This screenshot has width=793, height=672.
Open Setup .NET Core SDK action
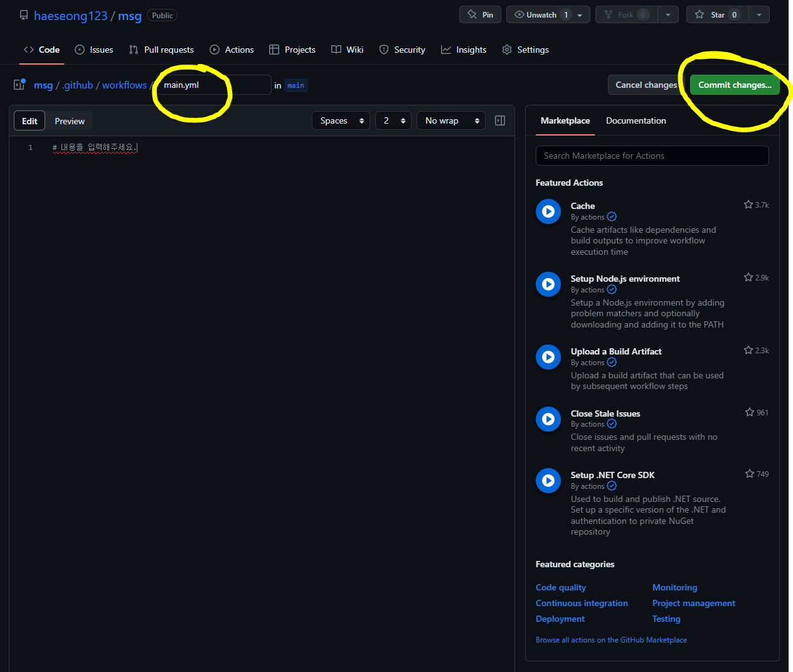(613, 475)
